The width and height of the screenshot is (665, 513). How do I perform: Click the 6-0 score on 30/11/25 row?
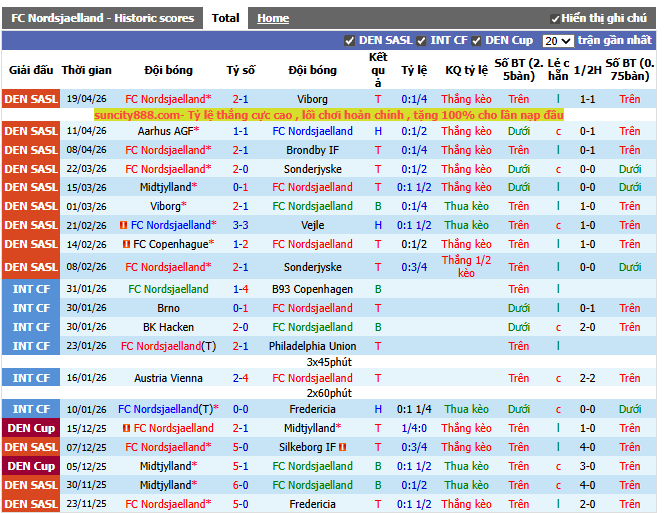(240, 485)
